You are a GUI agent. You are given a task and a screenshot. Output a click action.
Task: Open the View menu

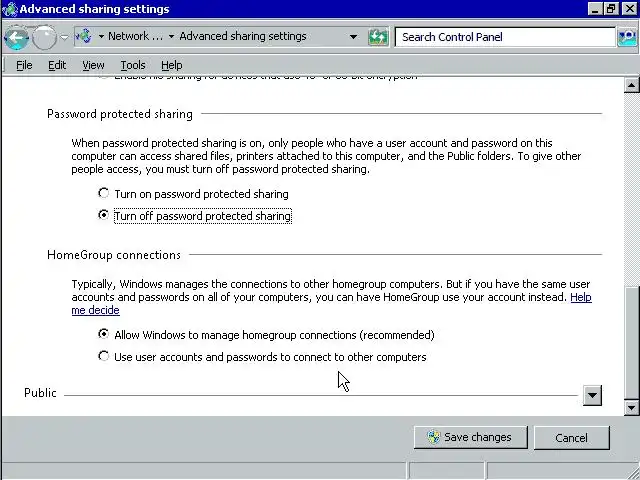tap(93, 65)
